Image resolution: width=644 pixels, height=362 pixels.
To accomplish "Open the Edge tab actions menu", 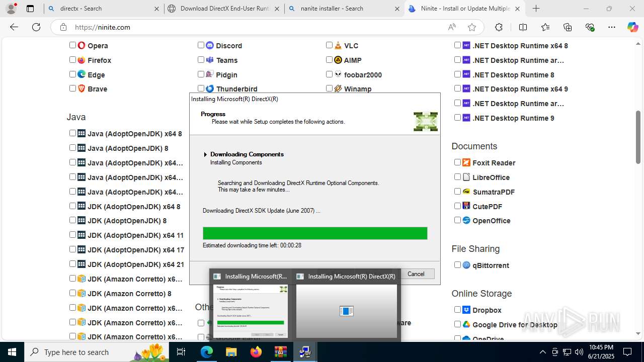I will coord(30,9).
